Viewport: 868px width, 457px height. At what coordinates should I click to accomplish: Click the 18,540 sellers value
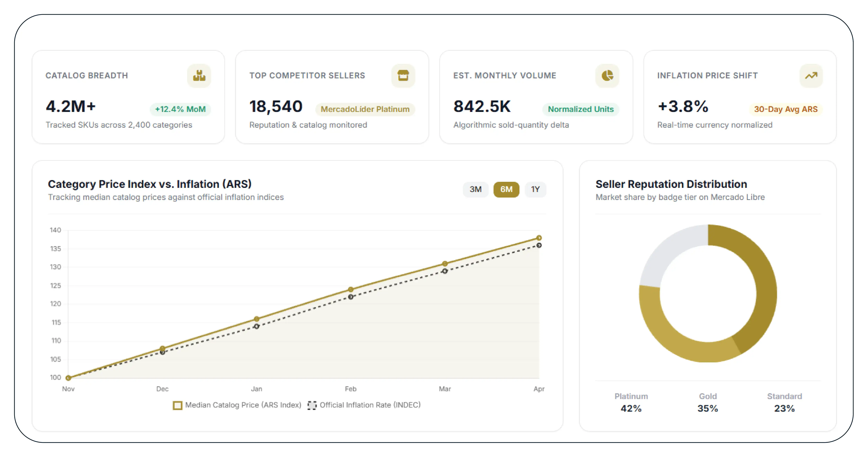click(276, 106)
